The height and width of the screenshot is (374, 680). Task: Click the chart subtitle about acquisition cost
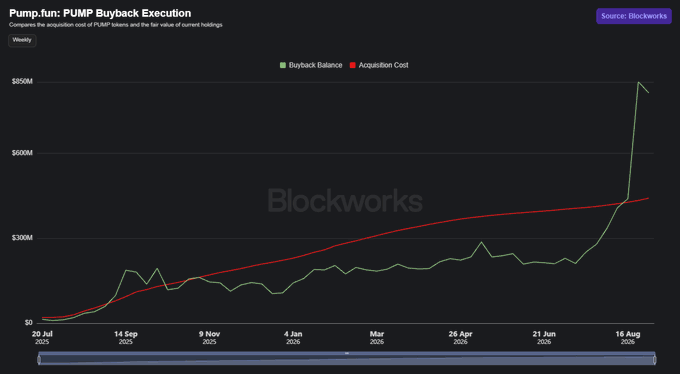pos(116,25)
